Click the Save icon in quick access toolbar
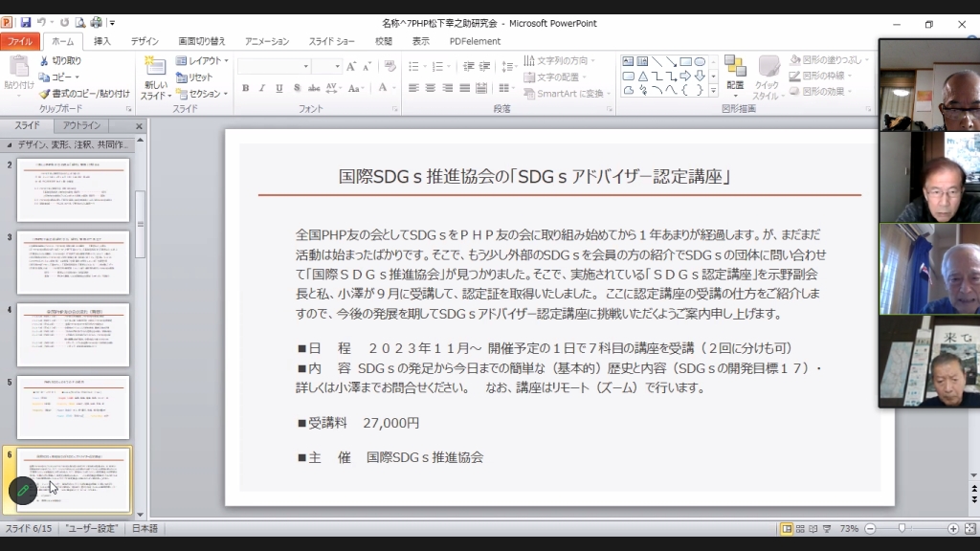 pyautogui.click(x=26, y=23)
